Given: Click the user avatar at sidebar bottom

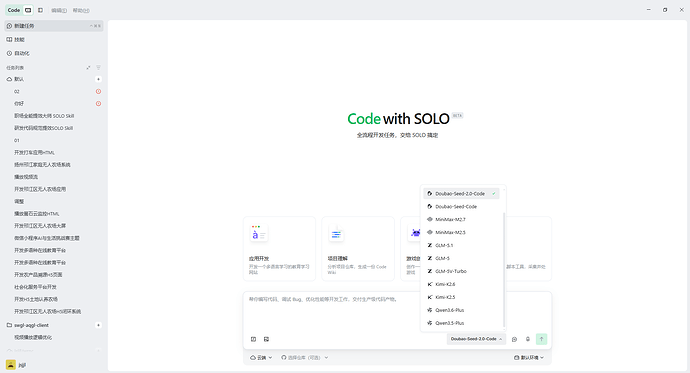Looking at the screenshot, I should [x=11, y=365].
